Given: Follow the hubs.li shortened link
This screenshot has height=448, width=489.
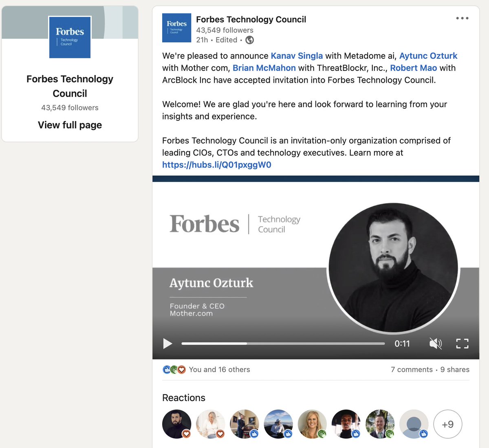Looking at the screenshot, I should [217, 165].
